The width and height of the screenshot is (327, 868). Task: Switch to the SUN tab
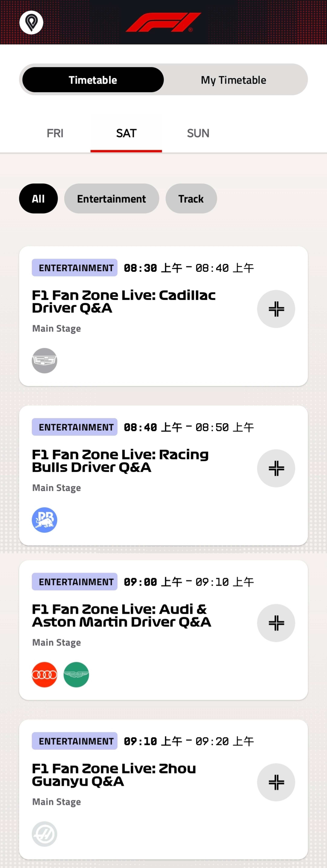[x=198, y=133]
